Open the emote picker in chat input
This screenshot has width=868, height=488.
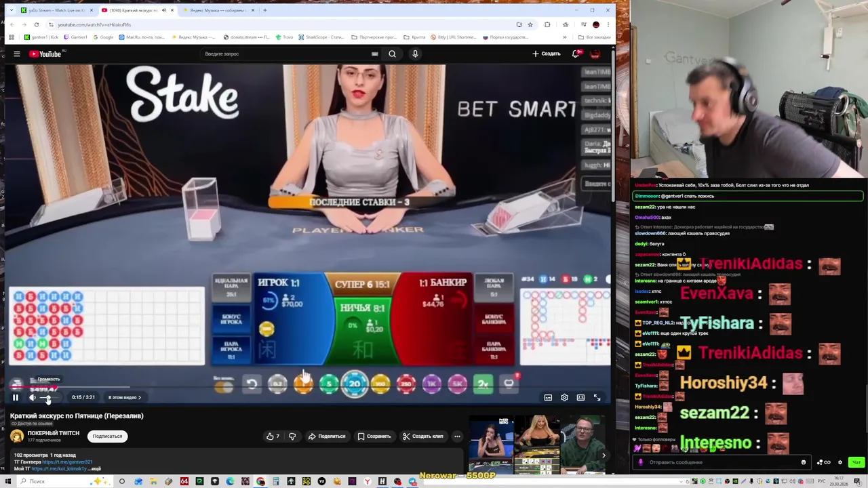tap(804, 462)
